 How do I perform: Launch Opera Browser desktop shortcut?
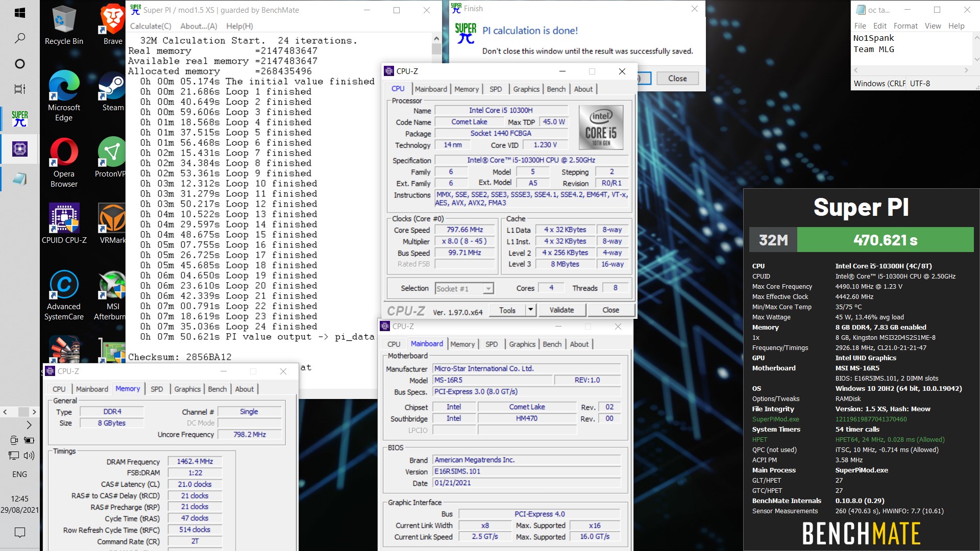tap(64, 162)
